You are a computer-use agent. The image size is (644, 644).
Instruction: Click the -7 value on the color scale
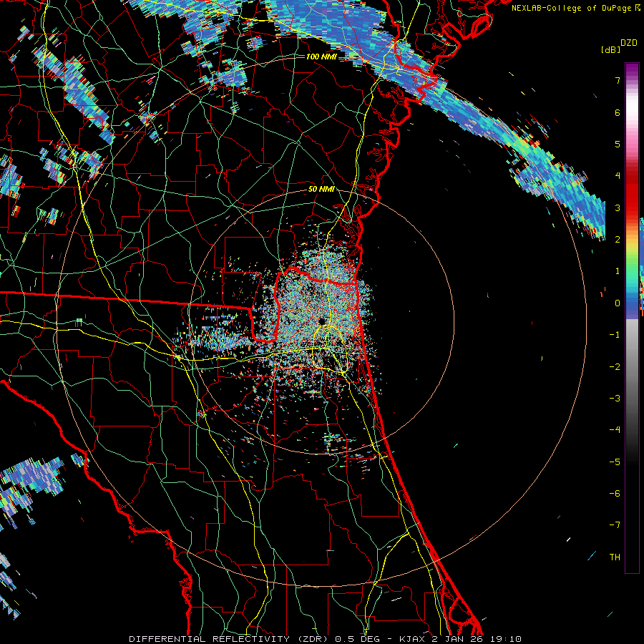[615, 525]
